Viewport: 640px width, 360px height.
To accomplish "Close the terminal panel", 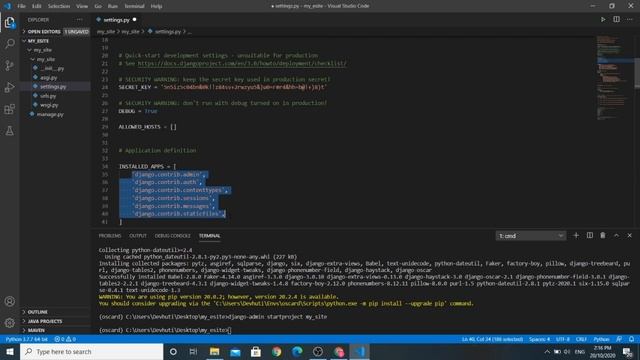I will tap(629, 236).
